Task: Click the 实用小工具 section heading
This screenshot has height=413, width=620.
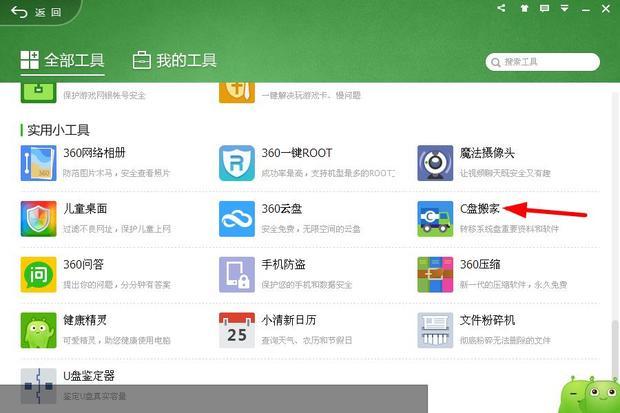Action: pyautogui.click(x=58, y=130)
